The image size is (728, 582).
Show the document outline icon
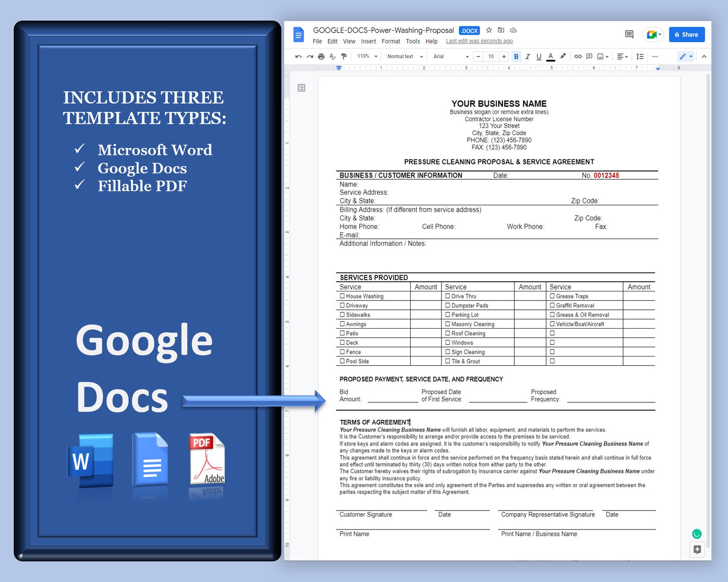301,88
